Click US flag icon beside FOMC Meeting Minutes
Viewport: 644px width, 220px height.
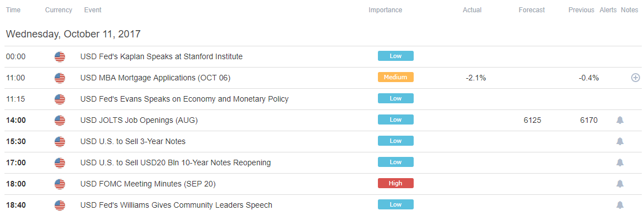60,184
